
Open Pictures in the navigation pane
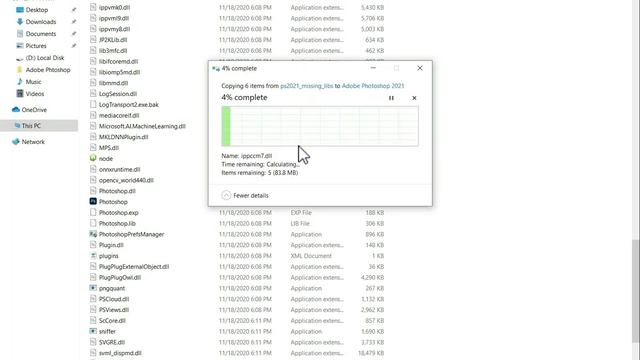point(36,46)
